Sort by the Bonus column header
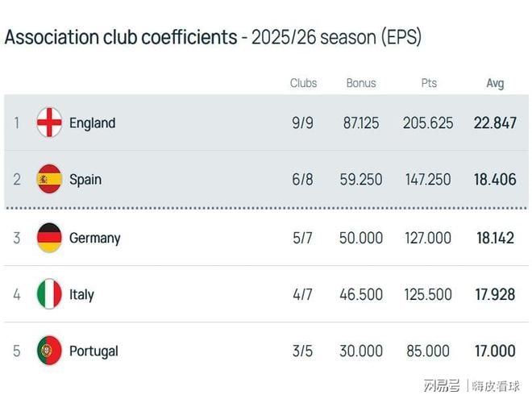The height and width of the screenshot is (399, 532). point(361,83)
